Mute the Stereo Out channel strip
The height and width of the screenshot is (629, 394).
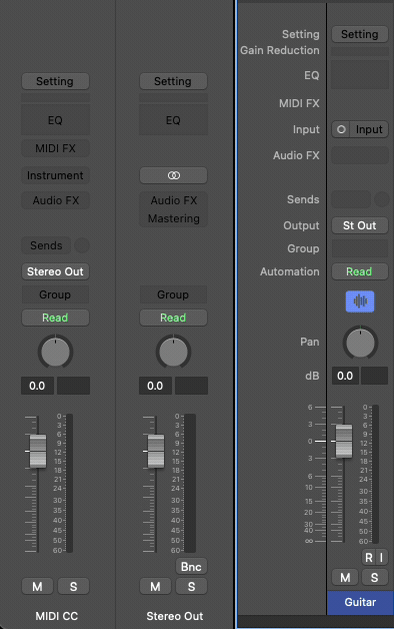pyautogui.click(x=155, y=586)
